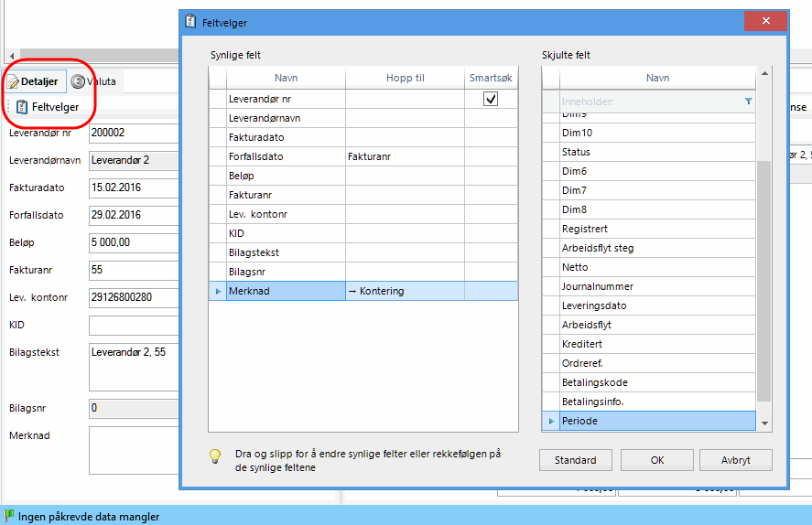Click the Hopp til cell showing Kontering

pyautogui.click(x=405, y=291)
